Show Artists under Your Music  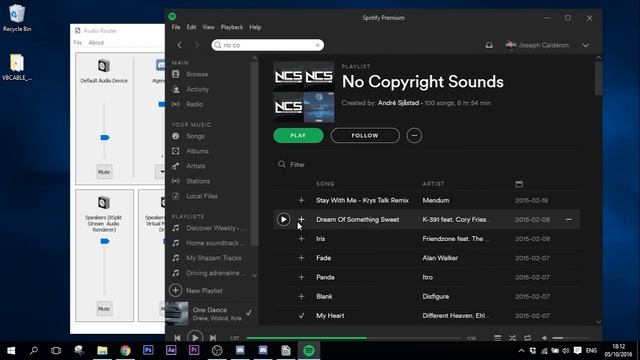pyautogui.click(x=196, y=166)
